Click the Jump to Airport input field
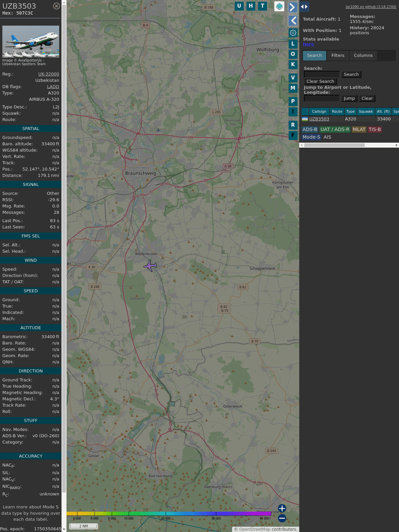 pos(322,98)
